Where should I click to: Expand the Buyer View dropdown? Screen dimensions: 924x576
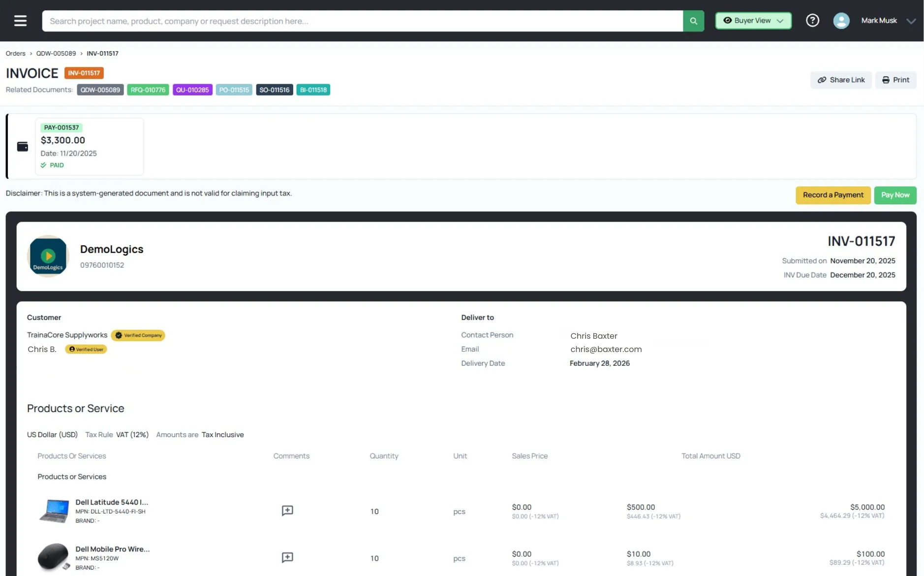(x=753, y=21)
